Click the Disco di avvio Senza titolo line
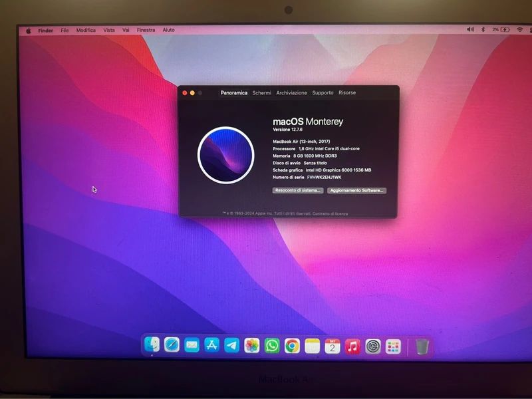This screenshot has height=399, width=532. click(x=300, y=163)
